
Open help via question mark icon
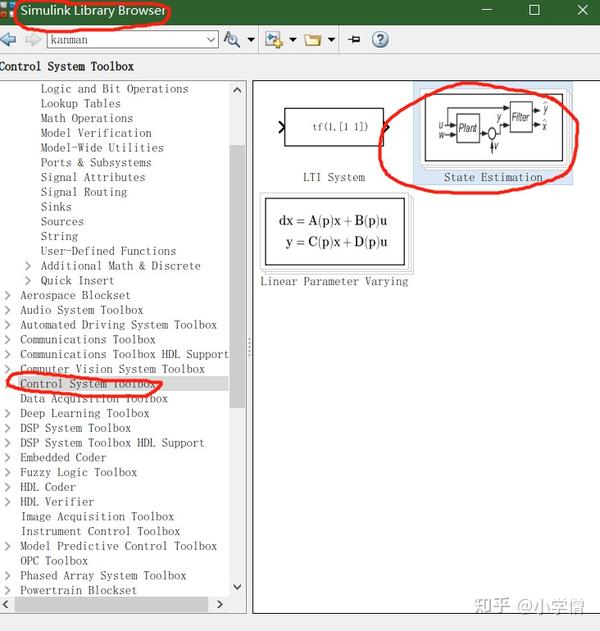pyautogui.click(x=380, y=39)
